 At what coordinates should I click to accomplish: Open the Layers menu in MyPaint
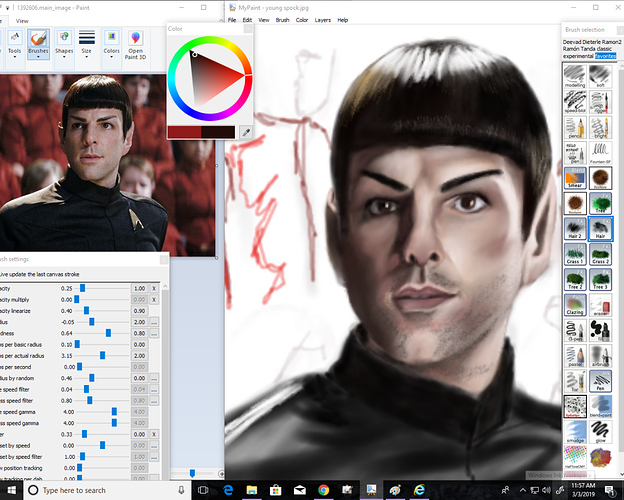coord(322,20)
